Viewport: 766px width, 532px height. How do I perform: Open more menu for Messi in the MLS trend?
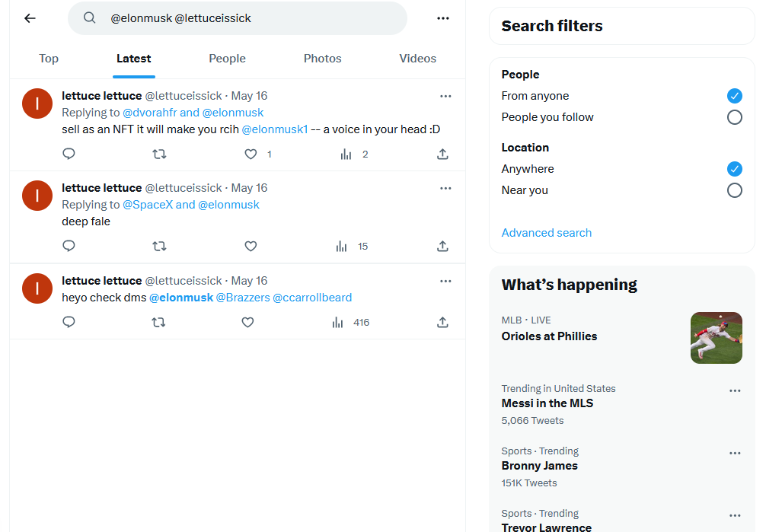point(735,390)
